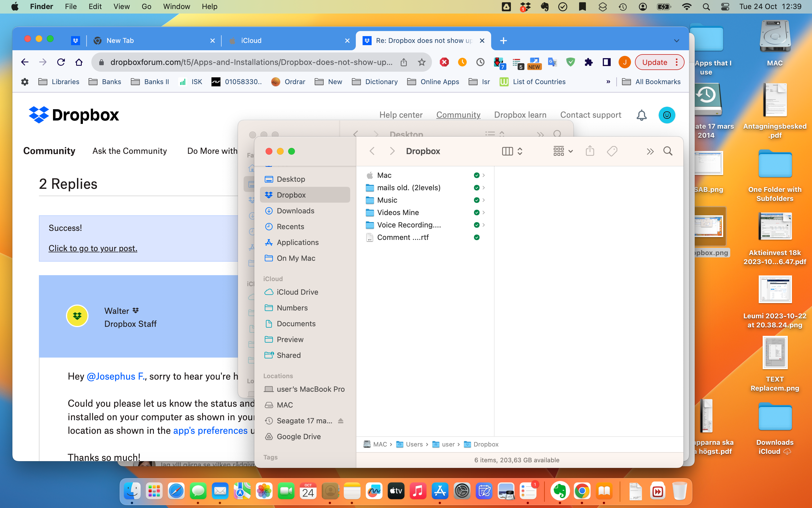Click 'Click to go to your post' link
Screen dimensions: 812x508
coord(93,248)
